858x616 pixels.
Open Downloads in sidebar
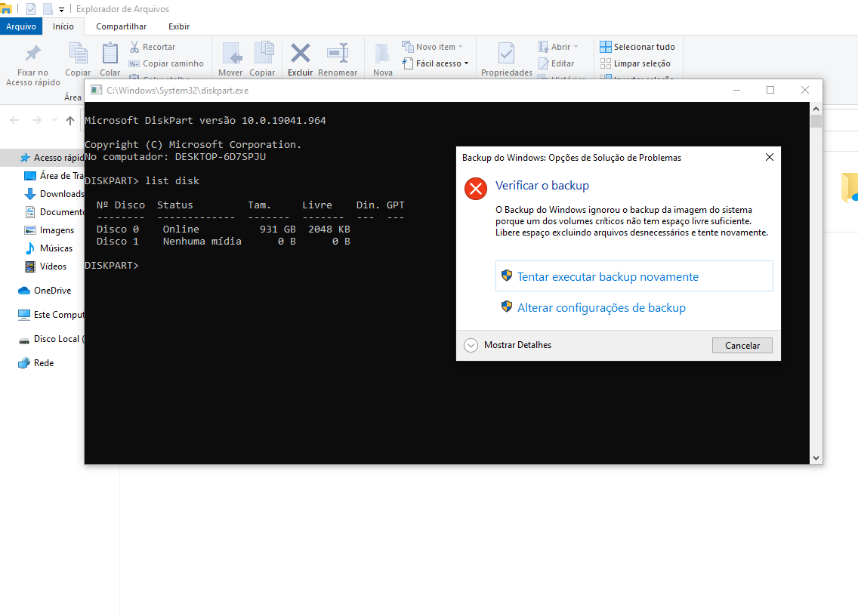(x=54, y=194)
